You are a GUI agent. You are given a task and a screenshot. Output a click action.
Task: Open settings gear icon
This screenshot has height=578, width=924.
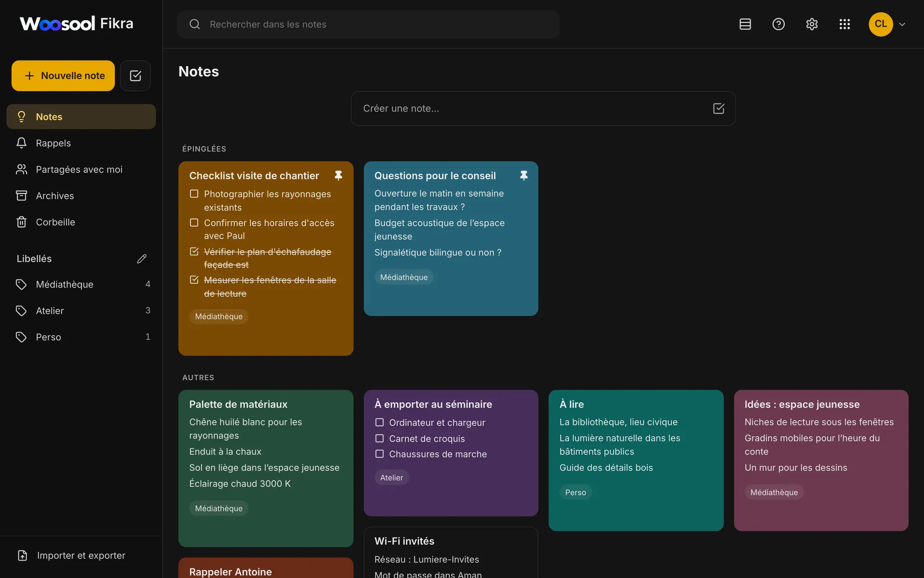[x=811, y=24]
